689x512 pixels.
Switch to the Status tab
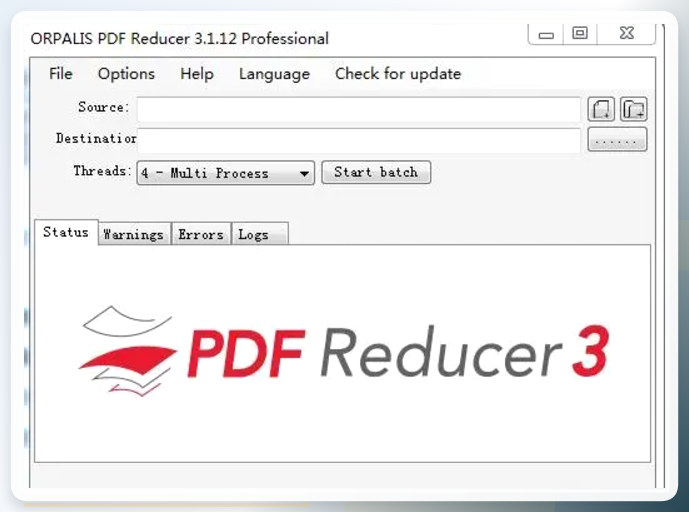click(66, 232)
